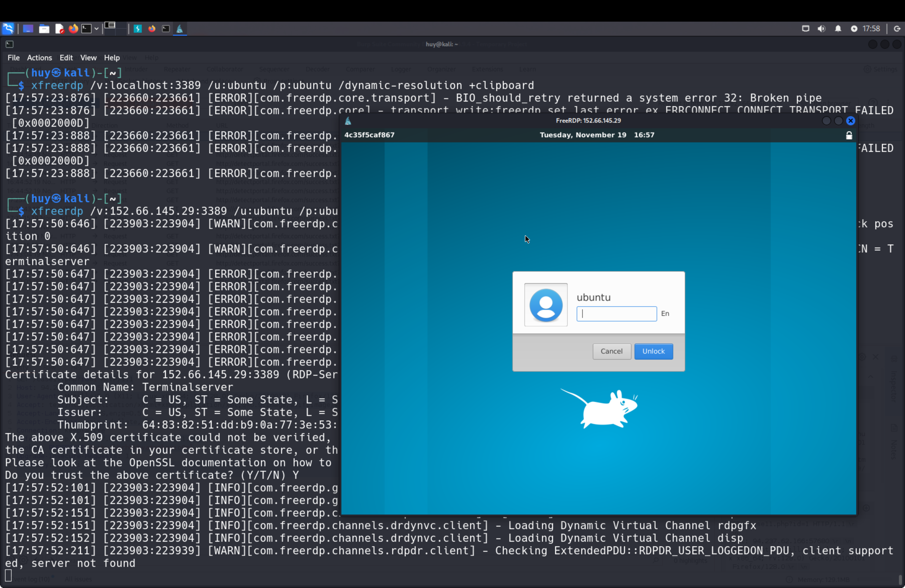Toggle the En keyboard layout indicator
The width and height of the screenshot is (905, 588).
click(x=665, y=314)
